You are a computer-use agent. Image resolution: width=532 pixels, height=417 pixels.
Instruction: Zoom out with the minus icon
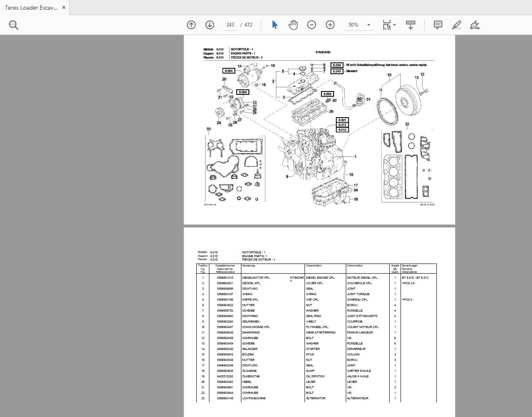(311, 25)
